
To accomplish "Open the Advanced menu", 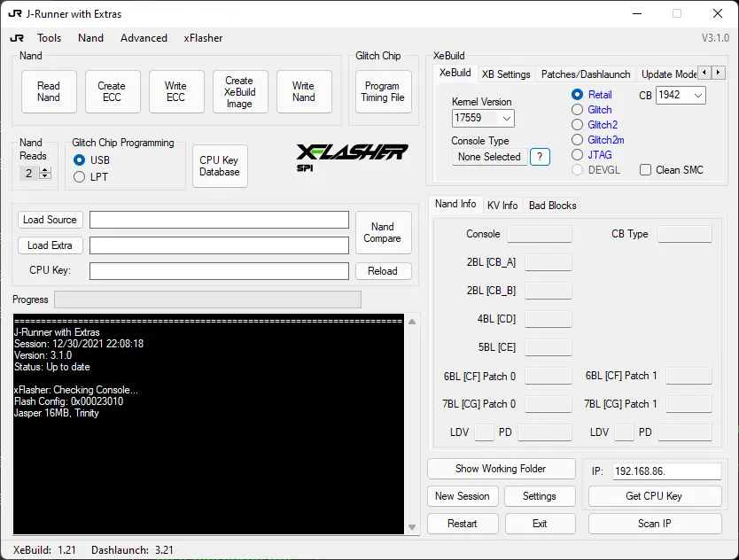I will pyautogui.click(x=144, y=38).
